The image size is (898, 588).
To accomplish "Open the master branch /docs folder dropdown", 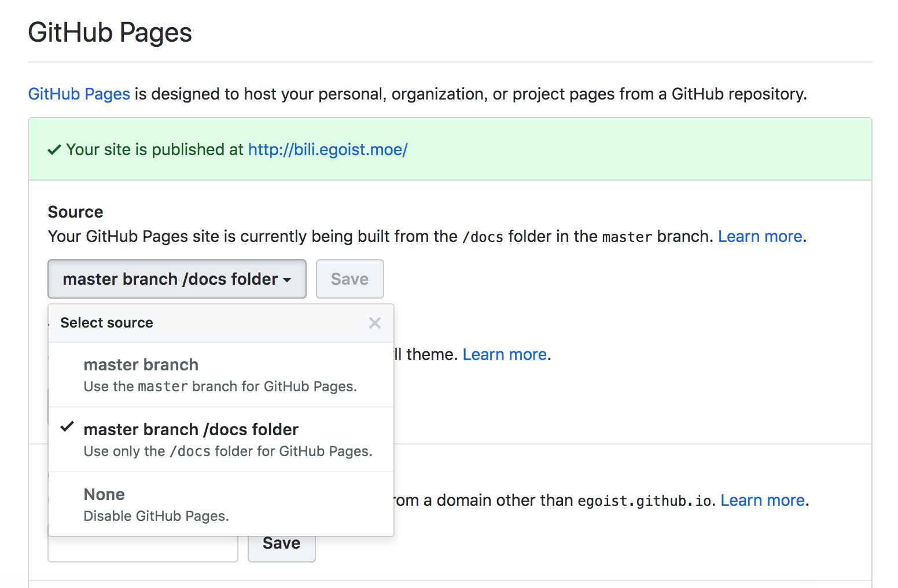I will [x=176, y=279].
